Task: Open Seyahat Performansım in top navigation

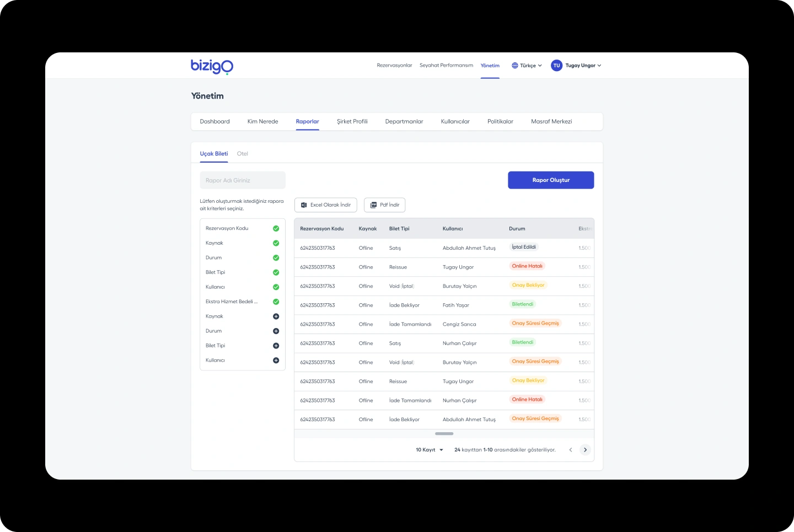Action: pos(446,66)
